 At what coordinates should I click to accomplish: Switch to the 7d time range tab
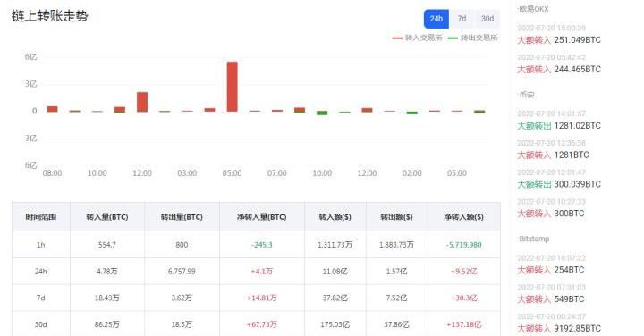[x=462, y=19]
